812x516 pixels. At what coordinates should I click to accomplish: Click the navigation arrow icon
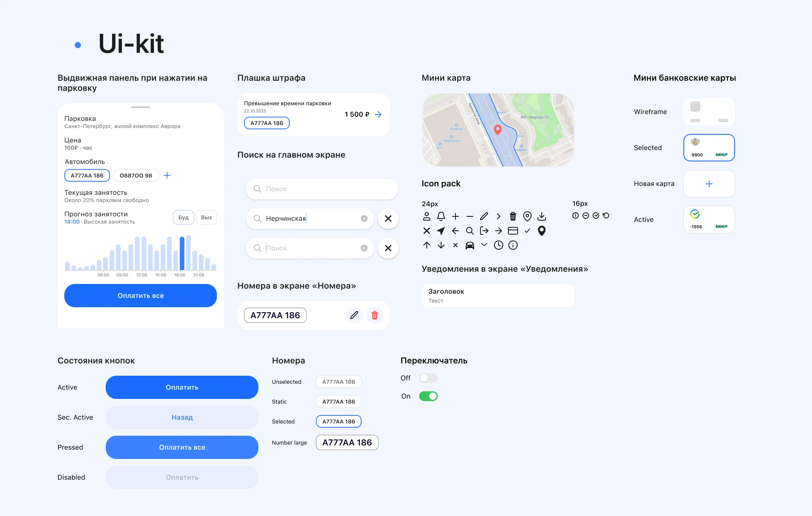[x=441, y=231]
